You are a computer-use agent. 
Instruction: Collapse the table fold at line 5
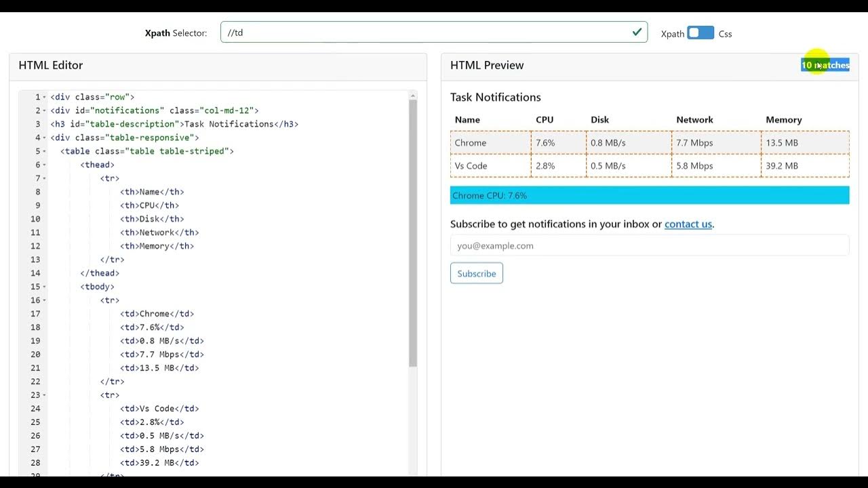(x=44, y=151)
